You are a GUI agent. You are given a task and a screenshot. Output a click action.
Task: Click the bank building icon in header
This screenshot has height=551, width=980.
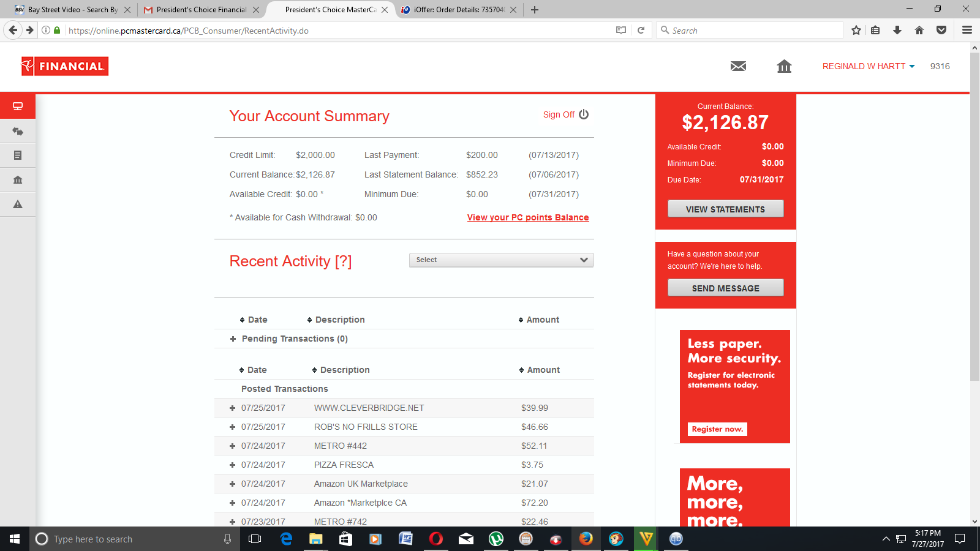784,66
